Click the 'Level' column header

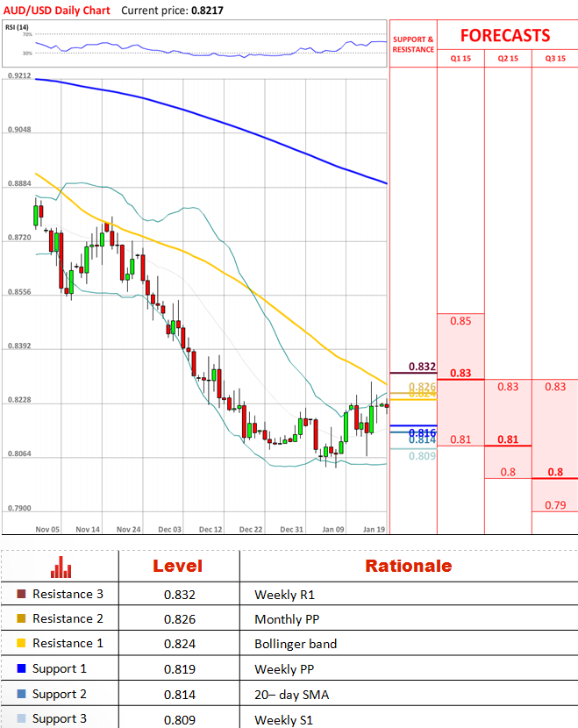(178, 566)
